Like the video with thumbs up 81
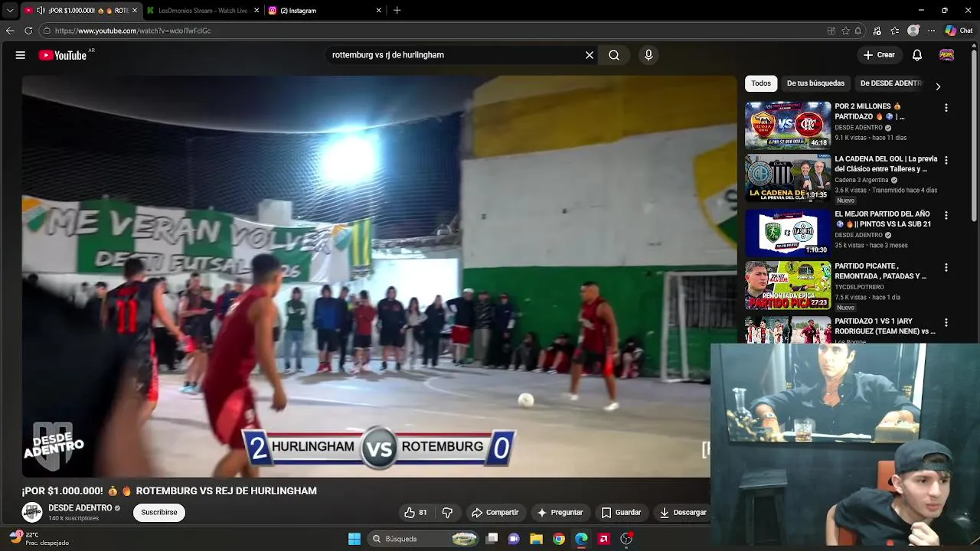The image size is (980, 551). click(416, 513)
